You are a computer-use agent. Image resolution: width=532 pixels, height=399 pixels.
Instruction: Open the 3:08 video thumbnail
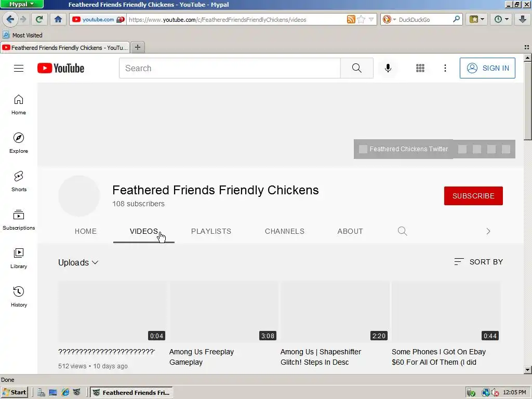[223, 312]
